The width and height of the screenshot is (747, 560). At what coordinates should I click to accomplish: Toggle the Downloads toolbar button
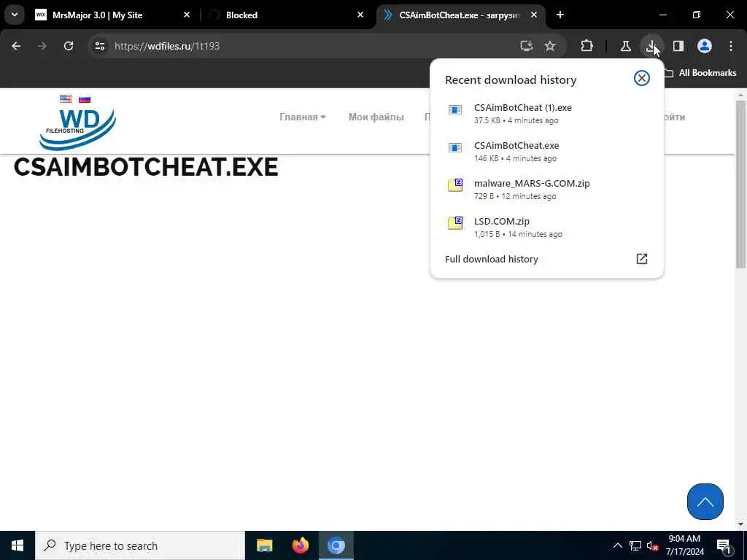point(651,46)
